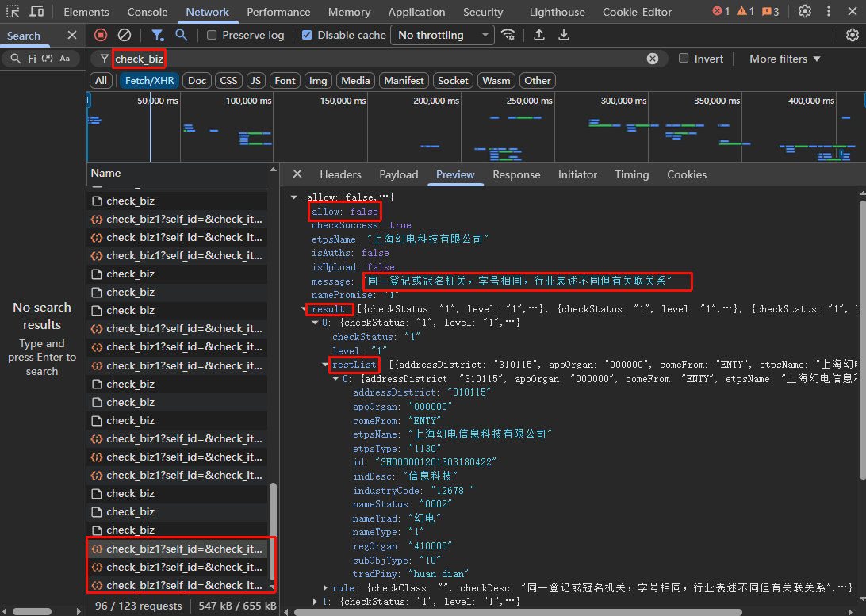Uncheck the Disable cache checkbox
The width and height of the screenshot is (866, 616).
click(x=307, y=36)
